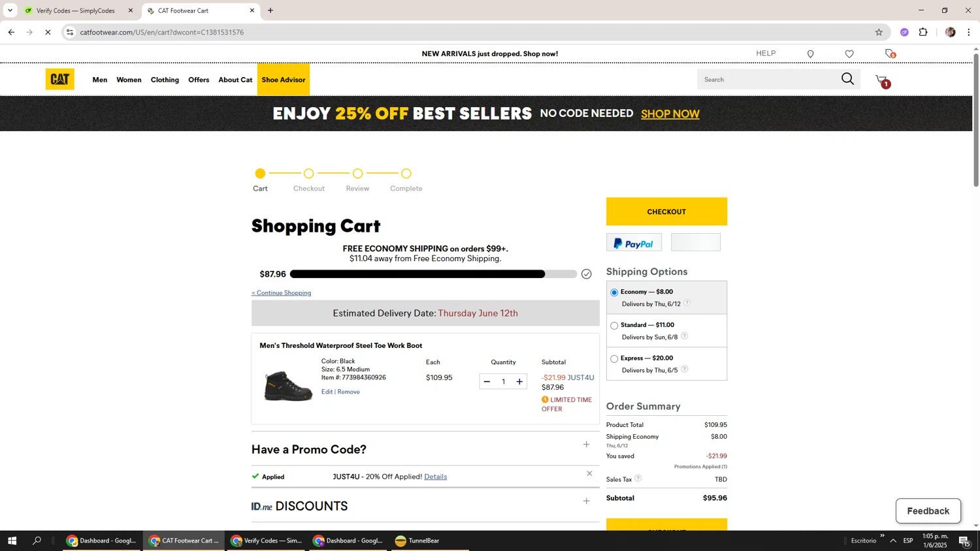Viewport: 980px width, 551px height.
Task: Click the free shipping progress bar
Action: pyautogui.click(x=433, y=274)
